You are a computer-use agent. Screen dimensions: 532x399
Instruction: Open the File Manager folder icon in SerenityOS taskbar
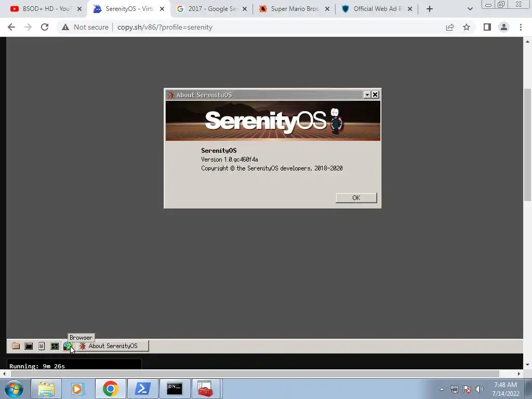(16, 346)
